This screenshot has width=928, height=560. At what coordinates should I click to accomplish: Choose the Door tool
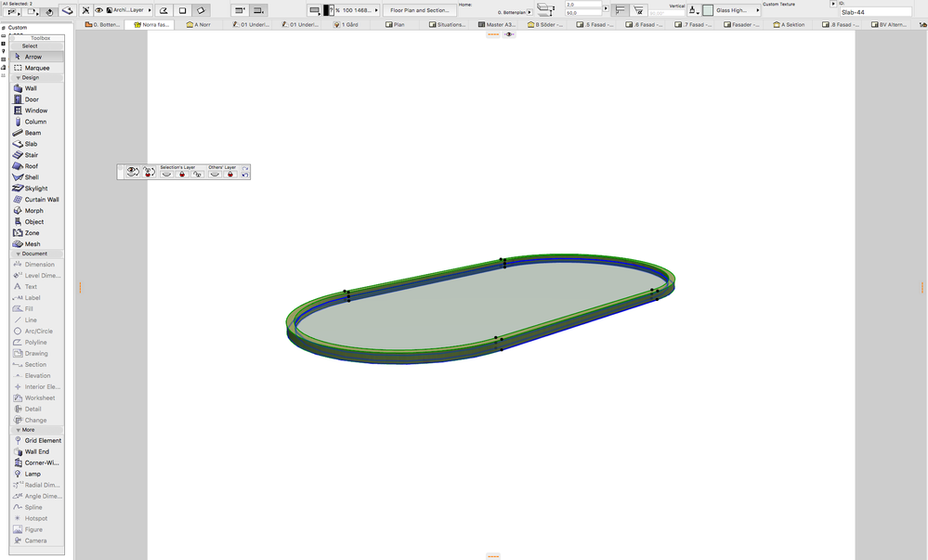(x=37, y=99)
